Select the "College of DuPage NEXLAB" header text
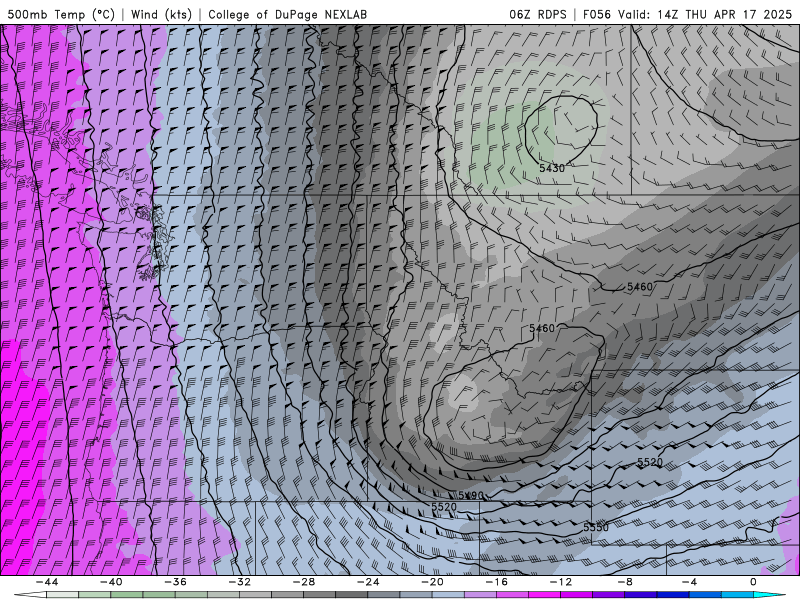Screen dimensions: 800x600 point(287,14)
